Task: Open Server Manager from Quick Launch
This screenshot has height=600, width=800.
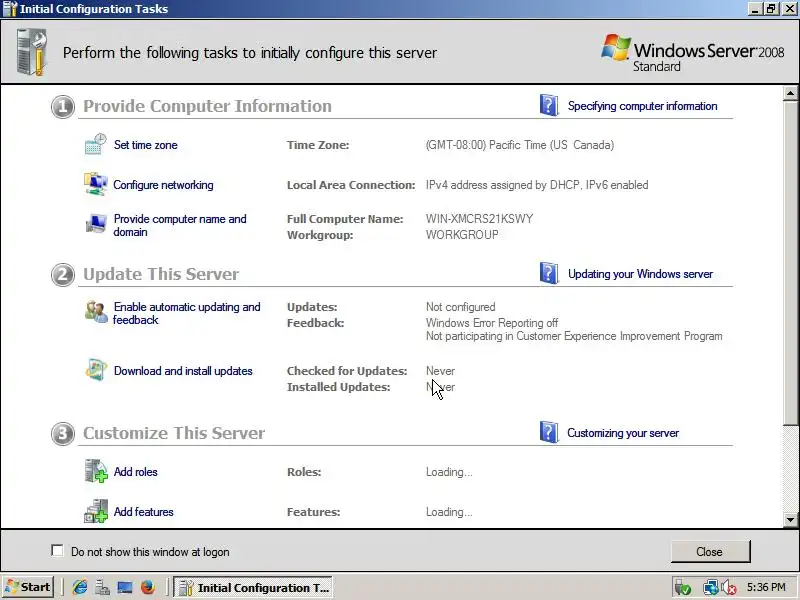Action: pos(103,587)
